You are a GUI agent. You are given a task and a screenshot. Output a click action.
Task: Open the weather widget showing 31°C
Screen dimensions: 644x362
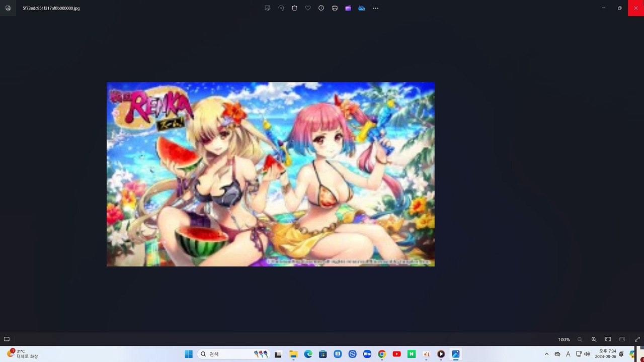(23, 354)
